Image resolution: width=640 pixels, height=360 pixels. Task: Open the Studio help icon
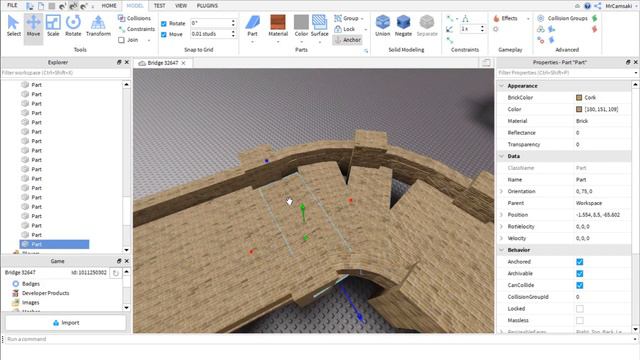(x=587, y=6)
